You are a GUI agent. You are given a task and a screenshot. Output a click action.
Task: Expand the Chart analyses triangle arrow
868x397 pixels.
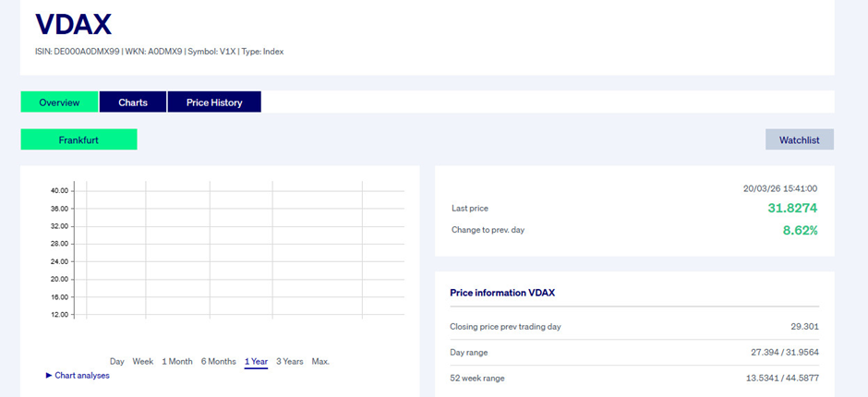coord(49,376)
